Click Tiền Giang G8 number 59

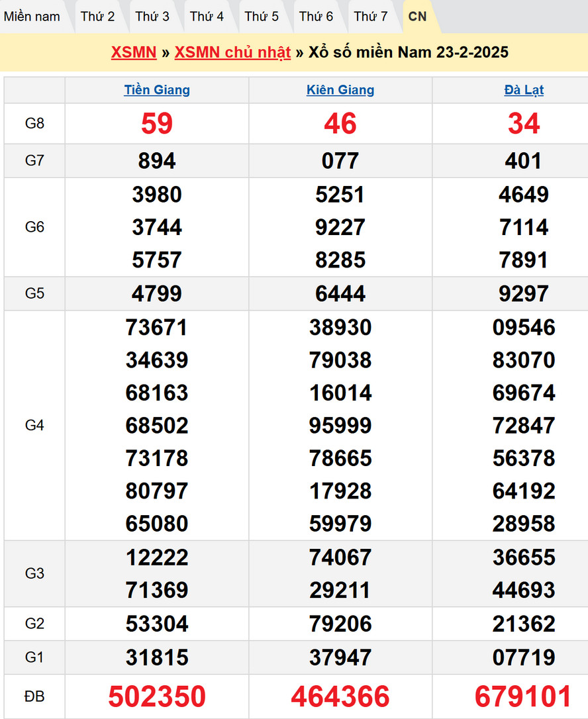(157, 124)
